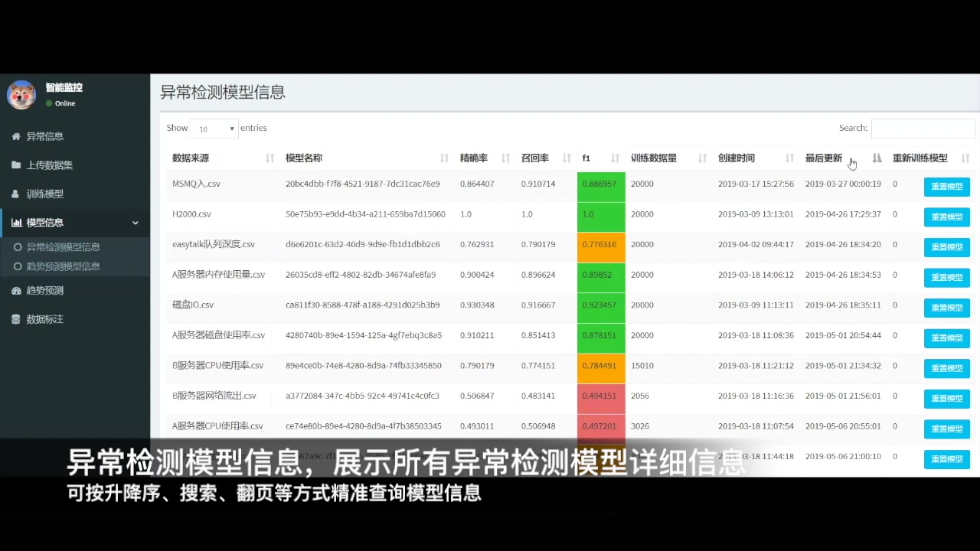980x551 pixels.
Task: Select the home icon beside 异常信息
Action: pos(16,136)
